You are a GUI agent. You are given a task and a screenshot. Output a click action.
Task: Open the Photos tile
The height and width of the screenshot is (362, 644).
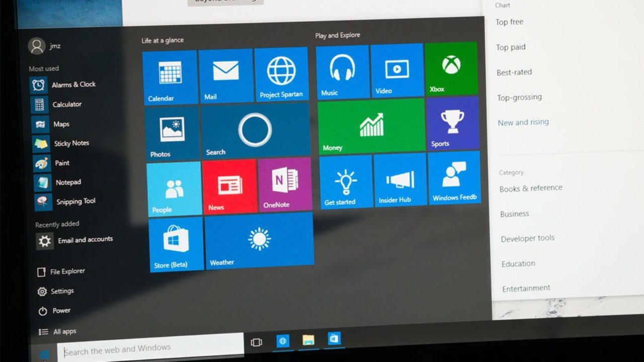click(x=172, y=134)
